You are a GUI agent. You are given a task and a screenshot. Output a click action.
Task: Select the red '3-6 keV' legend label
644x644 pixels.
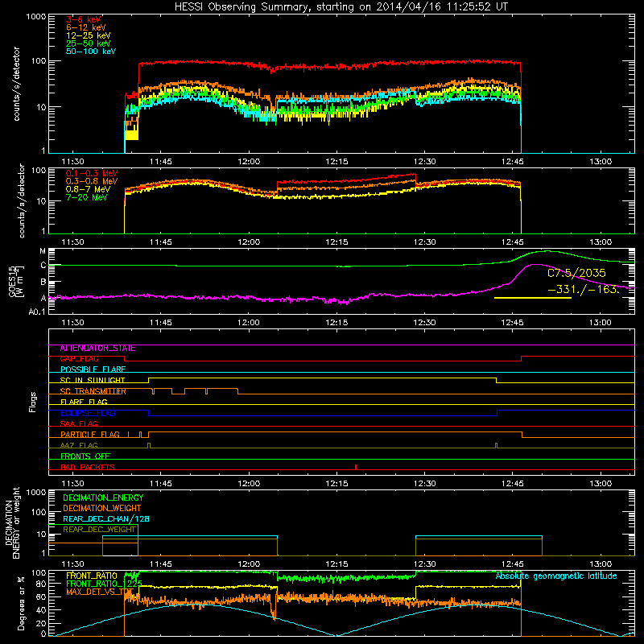coord(83,19)
